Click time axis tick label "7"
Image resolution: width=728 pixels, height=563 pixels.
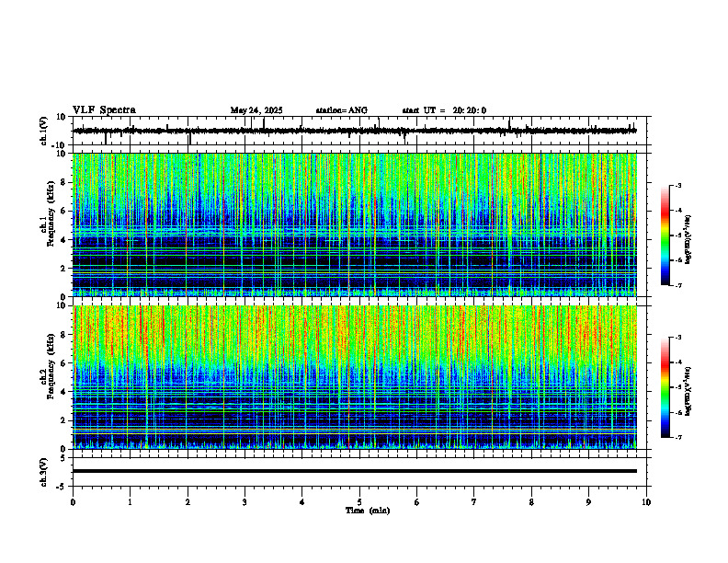click(x=474, y=502)
